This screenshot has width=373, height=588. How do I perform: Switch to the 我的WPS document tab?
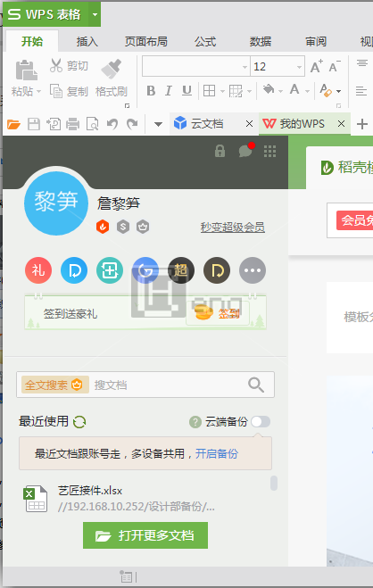303,123
